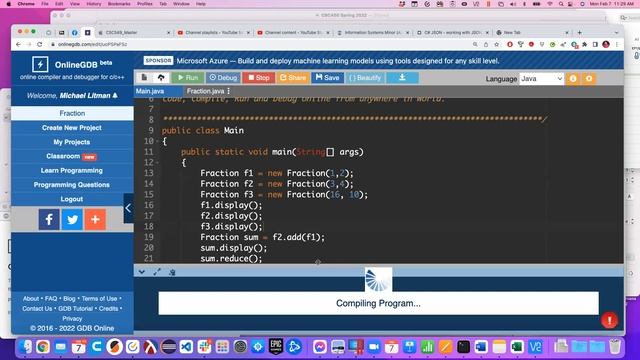Stop the running program
The height and width of the screenshot is (360, 640).
259,78
